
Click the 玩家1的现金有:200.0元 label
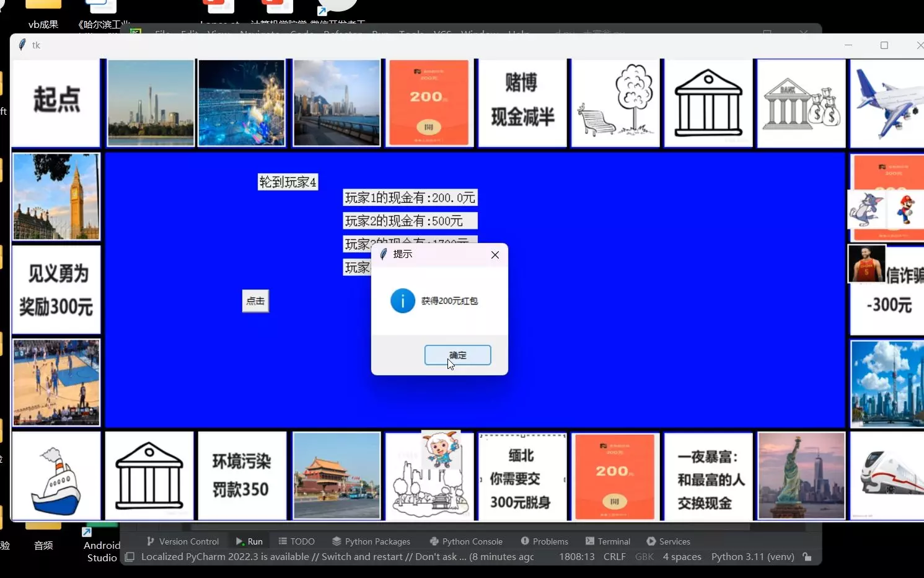pos(410,198)
